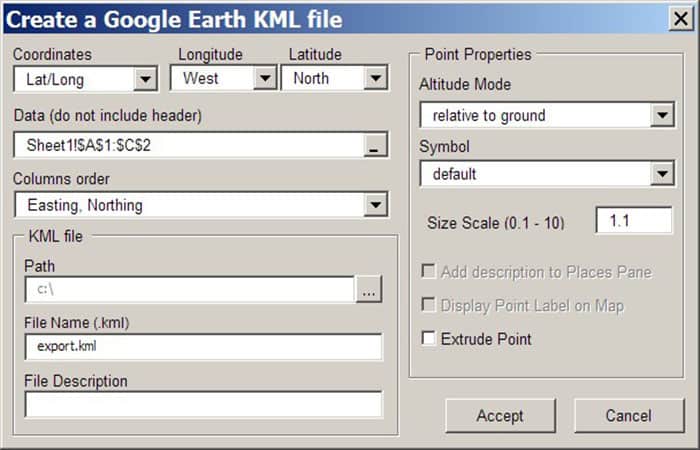Open the Coordinates Lat/Long dropdown
This screenshot has height=450, width=700.
[146, 79]
